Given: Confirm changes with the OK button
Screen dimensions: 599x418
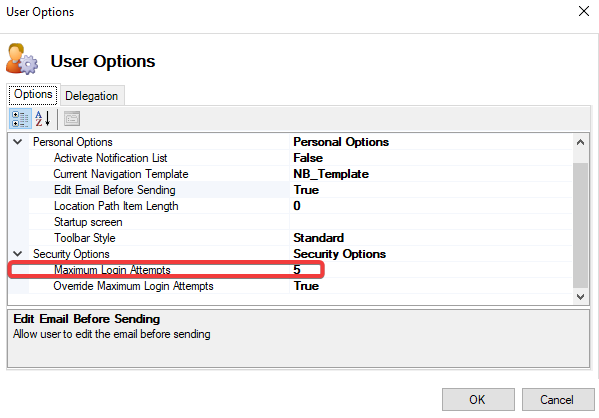Looking at the screenshot, I should pyautogui.click(x=478, y=400).
